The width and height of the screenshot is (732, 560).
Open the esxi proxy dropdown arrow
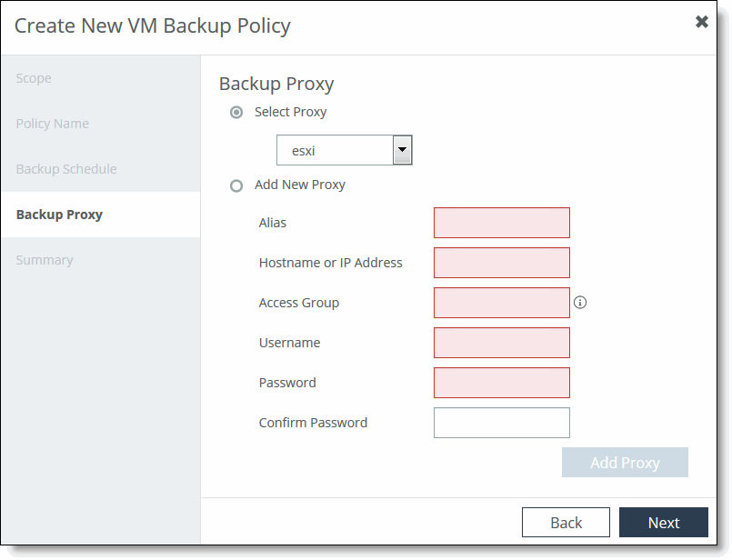(402, 150)
